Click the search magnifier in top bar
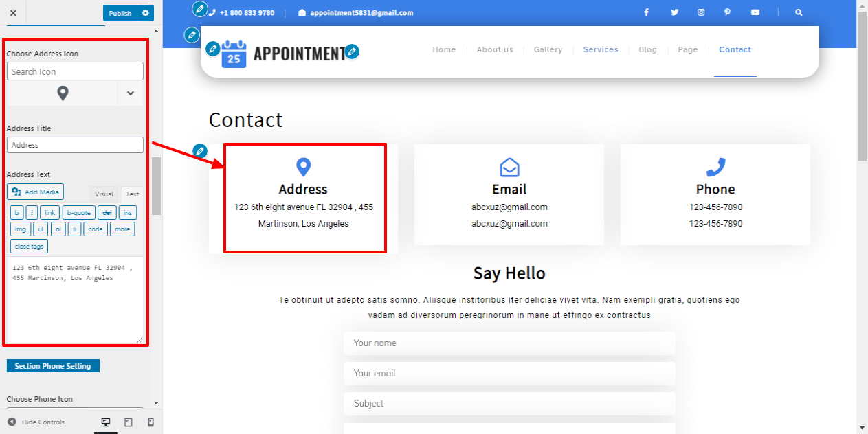The image size is (868, 434). 799,12
